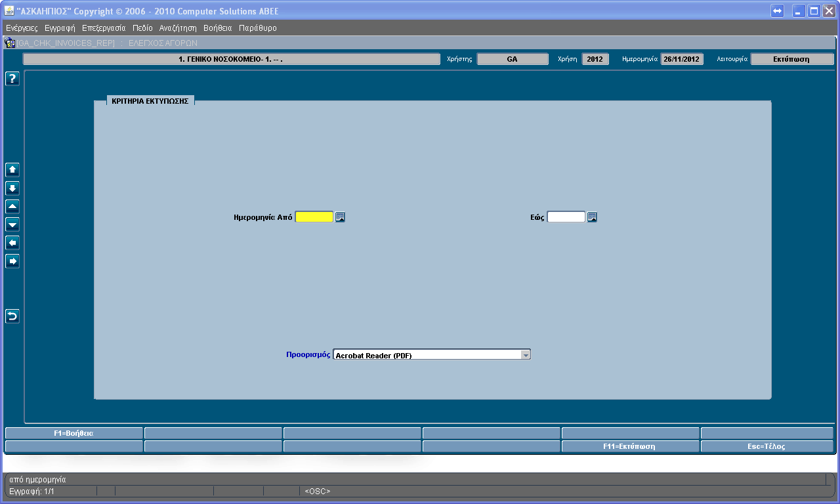Viewport: 840px width, 504px height.
Task: Open the Επεξεργασία menu
Action: (104, 28)
